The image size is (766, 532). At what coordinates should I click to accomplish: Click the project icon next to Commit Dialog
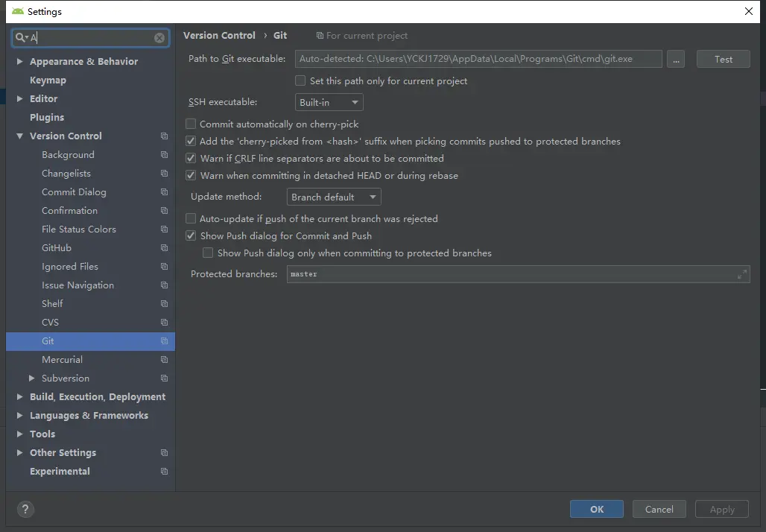click(x=164, y=192)
